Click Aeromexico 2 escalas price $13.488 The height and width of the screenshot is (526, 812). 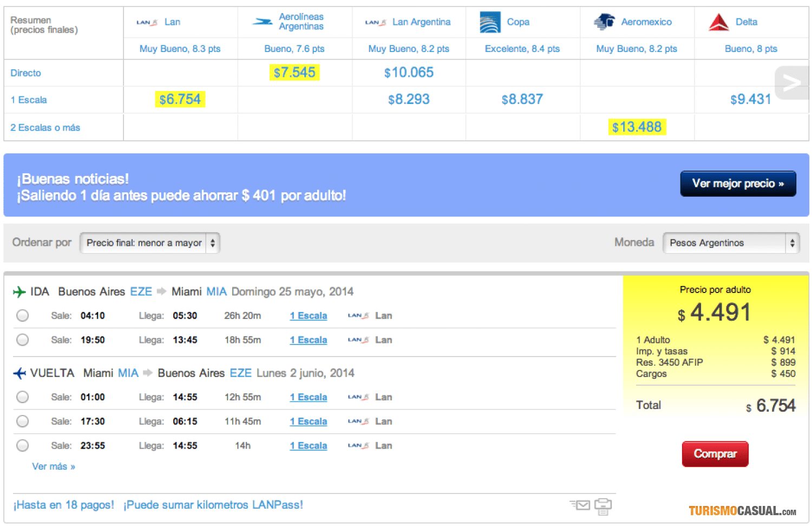637,127
